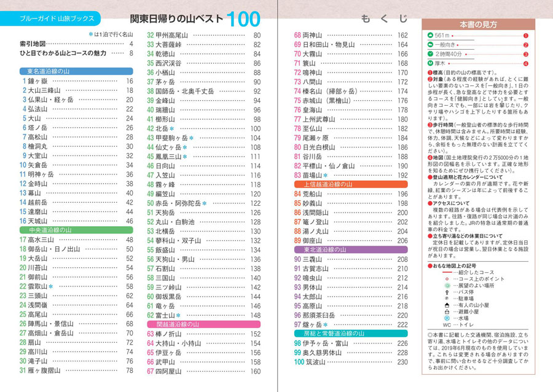The image size is (553, 392).
Task: Open entry 96 那須茶臼岳
Action: click(351, 315)
